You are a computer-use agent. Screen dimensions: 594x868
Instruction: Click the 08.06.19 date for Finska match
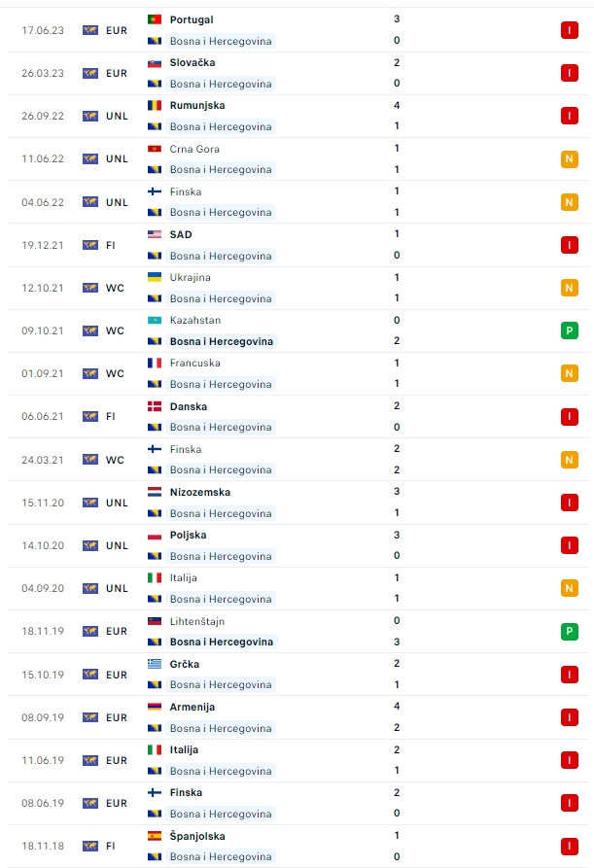[44, 803]
